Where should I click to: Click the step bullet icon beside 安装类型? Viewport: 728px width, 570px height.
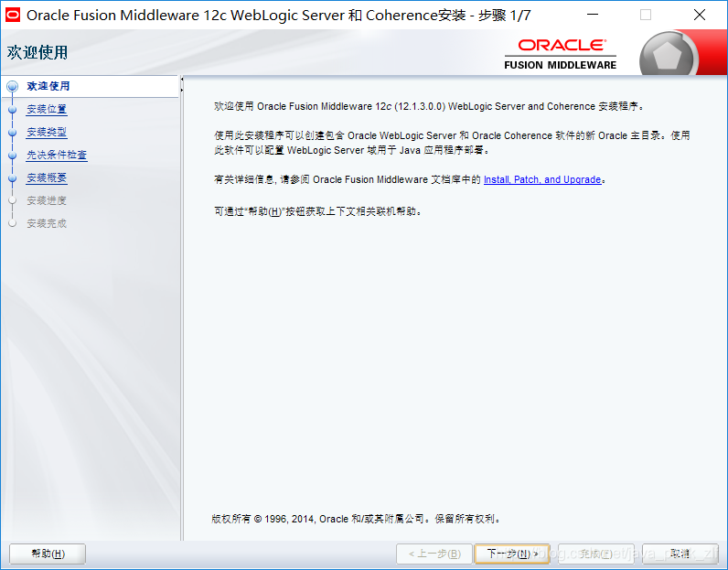pos(13,132)
